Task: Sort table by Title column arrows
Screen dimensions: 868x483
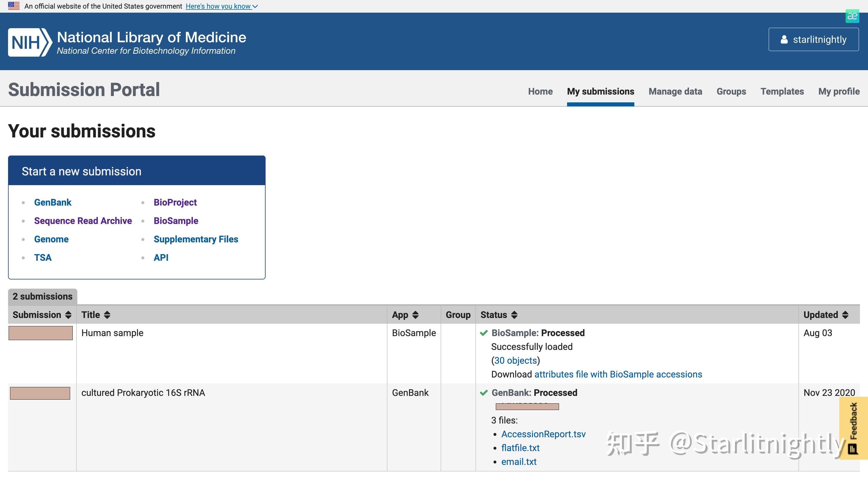Action: 107,315
